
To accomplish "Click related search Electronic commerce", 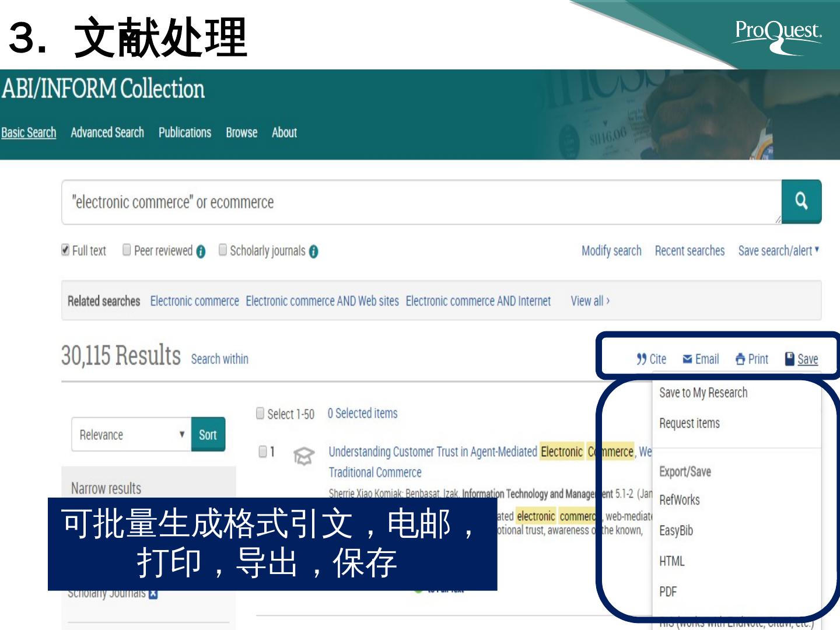I will [195, 301].
